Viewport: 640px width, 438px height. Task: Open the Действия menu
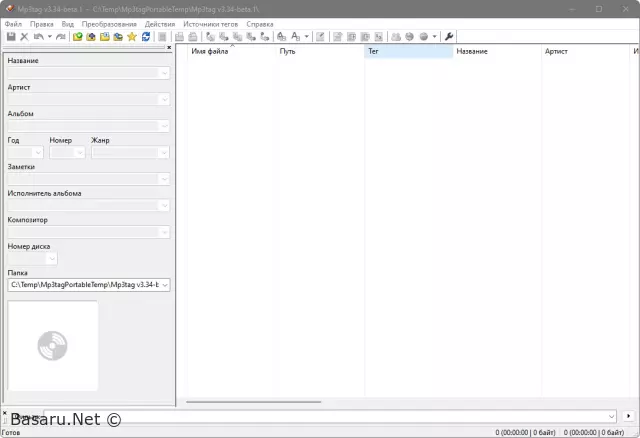click(x=160, y=24)
